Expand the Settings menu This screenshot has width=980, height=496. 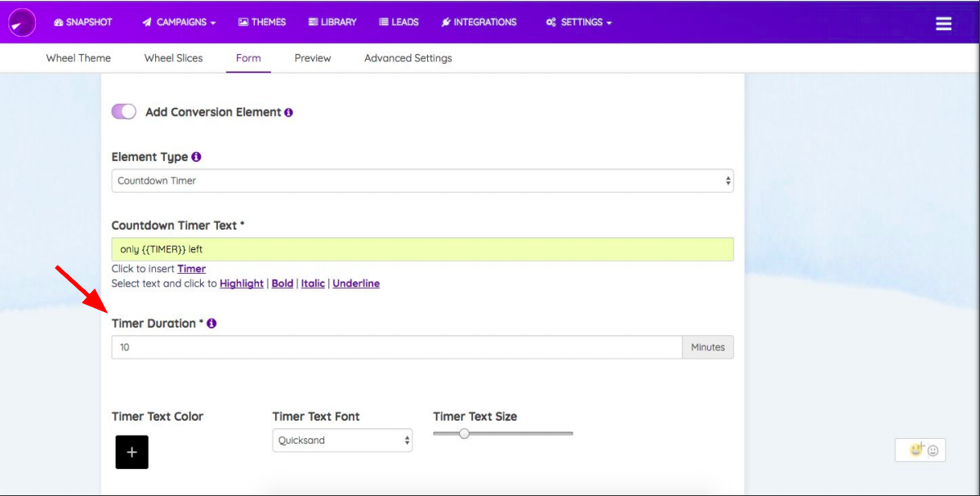coord(579,22)
